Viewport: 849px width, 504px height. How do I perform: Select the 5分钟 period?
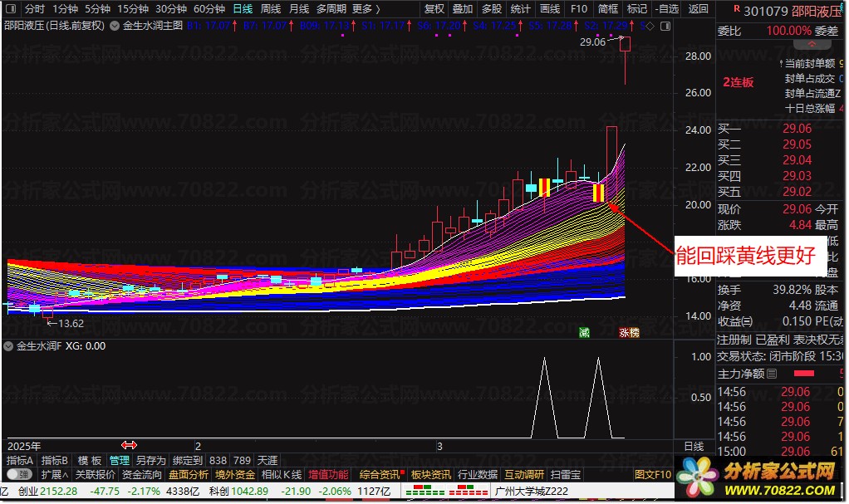pos(97,8)
